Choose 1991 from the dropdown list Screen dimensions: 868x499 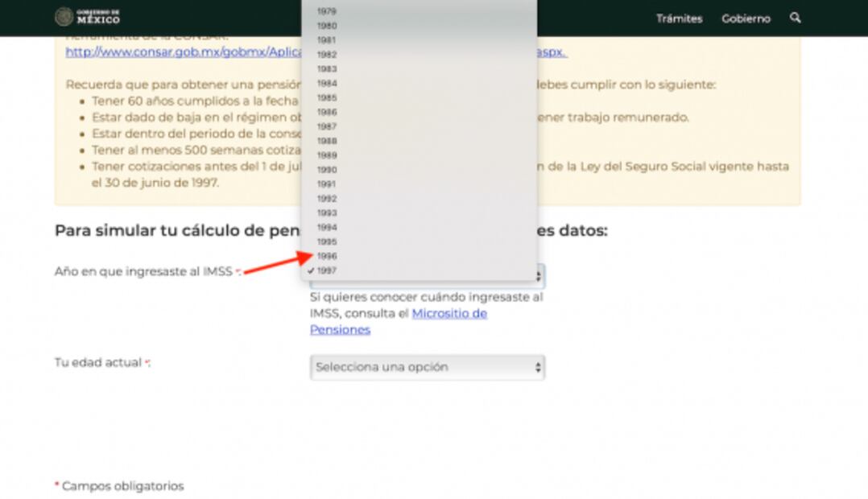coord(327,184)
